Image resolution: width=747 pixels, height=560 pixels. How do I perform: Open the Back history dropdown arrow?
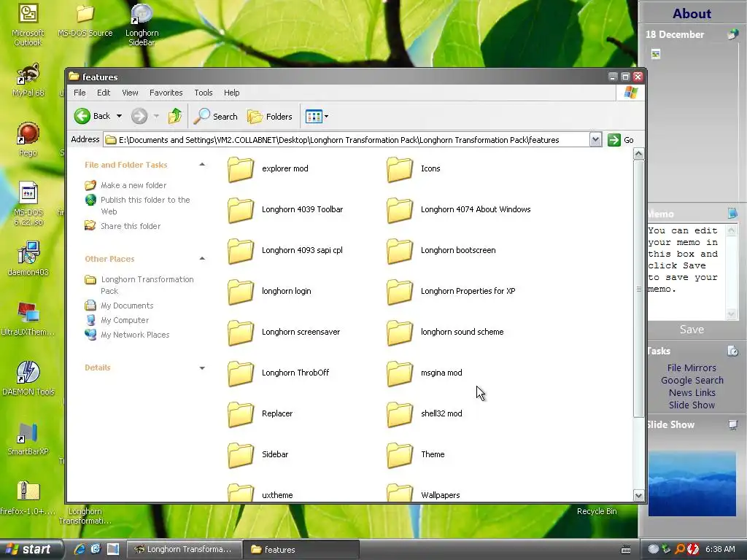[119, 116]
